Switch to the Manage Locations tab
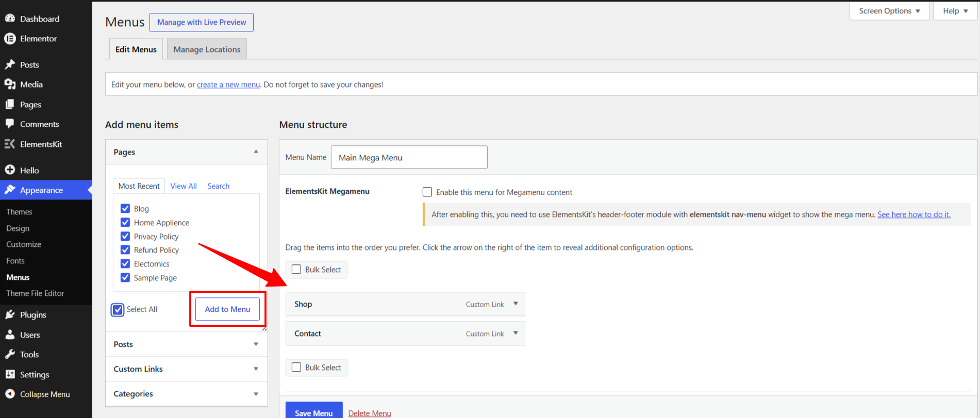The width and height of the screenshot is (980, 418). pos(207,49)
